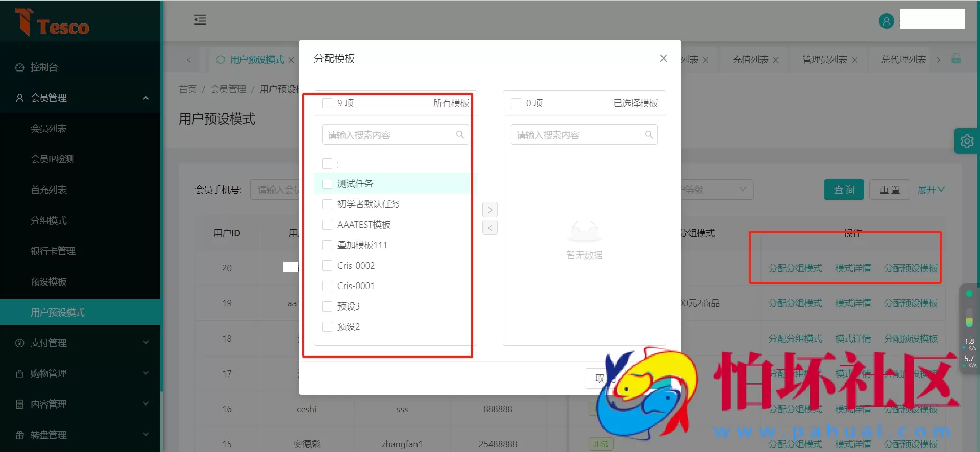Click the 控制台 dashboard icon

click(x=20, y=67)
